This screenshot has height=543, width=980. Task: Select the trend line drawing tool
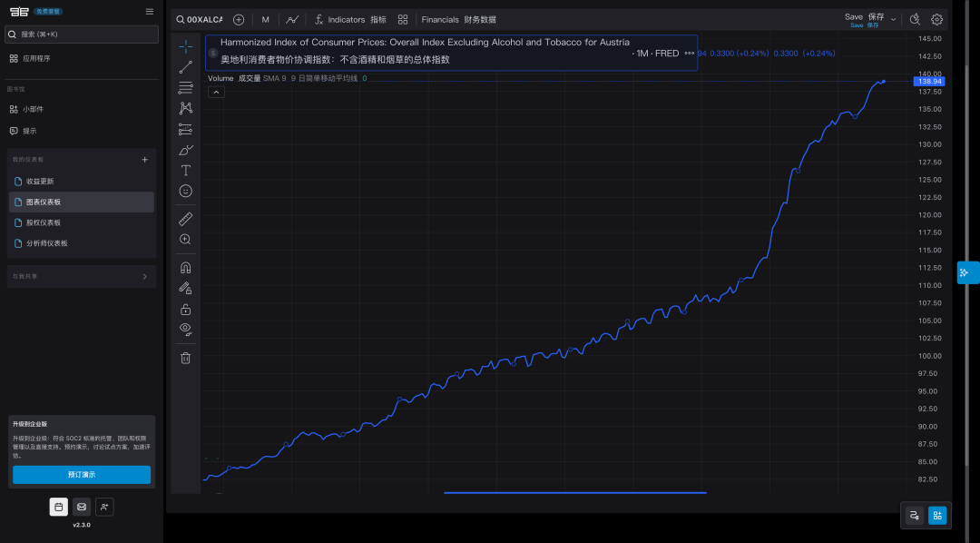tap(186, 67)
